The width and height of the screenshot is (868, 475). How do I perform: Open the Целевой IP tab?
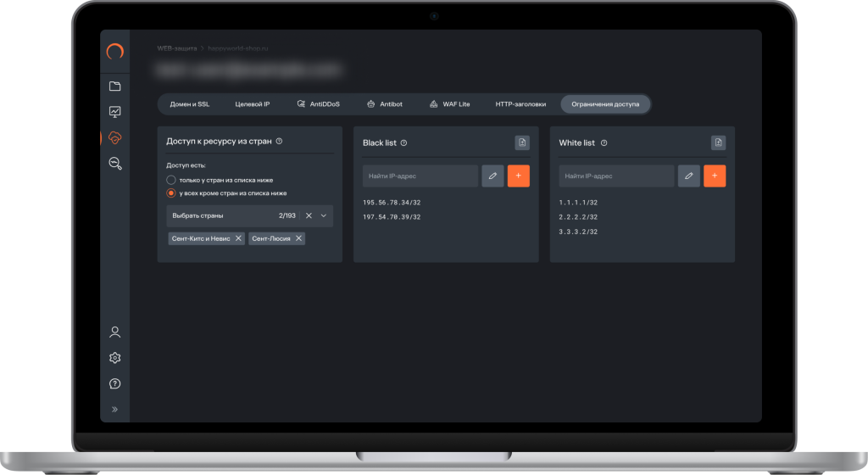point(253,104)
